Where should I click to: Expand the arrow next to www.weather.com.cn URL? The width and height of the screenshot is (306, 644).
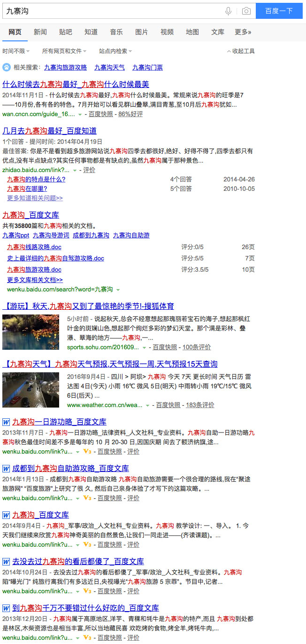tap(147, 405)
